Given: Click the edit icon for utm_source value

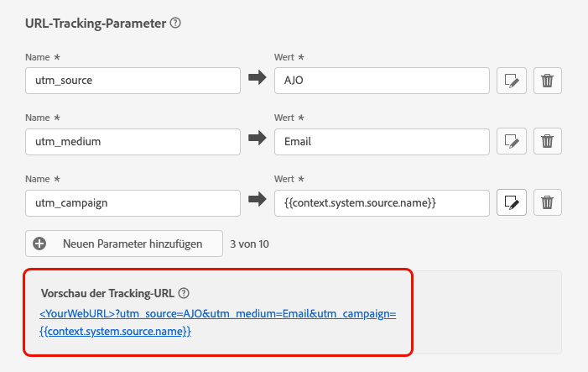Looking at the screenshot, I should coord(512,81).
